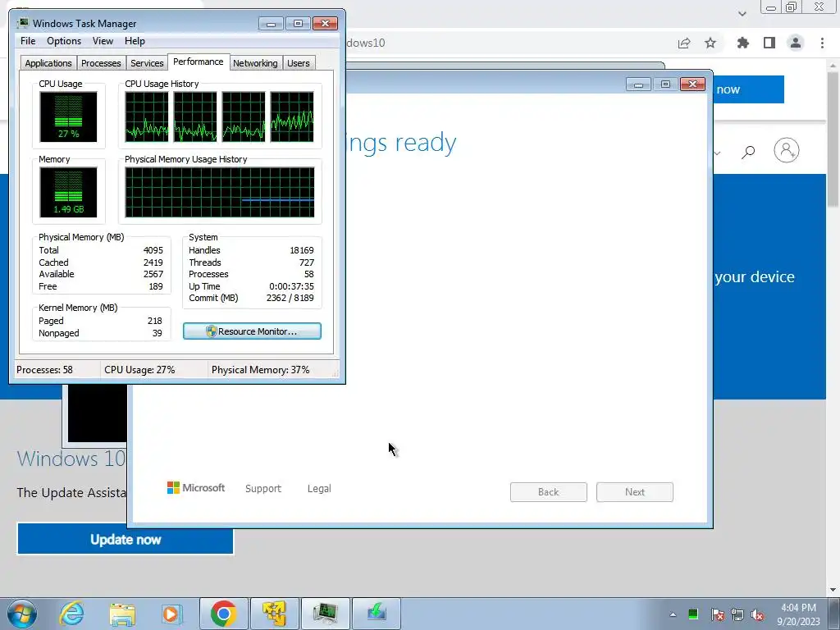Click the Task Manager tray CPU icon
Viewport: 840px width, 630px height.
click(693, 614)
